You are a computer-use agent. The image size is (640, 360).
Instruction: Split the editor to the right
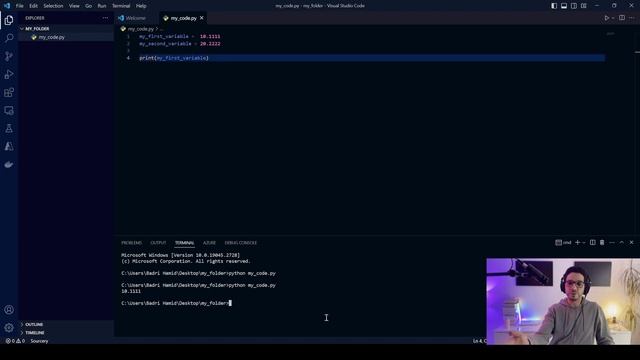[622, 18]
